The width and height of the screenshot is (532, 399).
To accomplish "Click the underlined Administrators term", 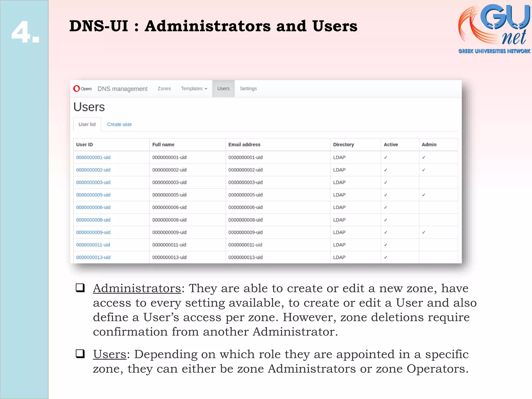I will point(137,289).
